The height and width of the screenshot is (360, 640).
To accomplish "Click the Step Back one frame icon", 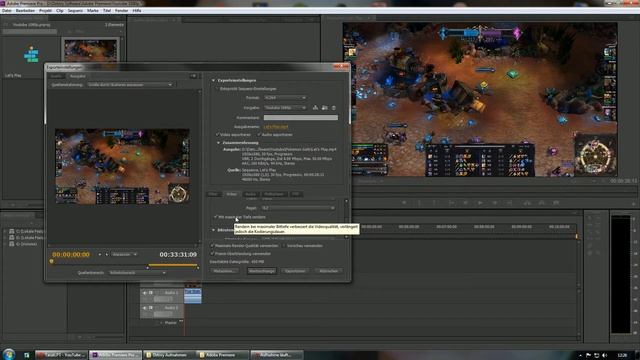I will click(x=465, y=202).
